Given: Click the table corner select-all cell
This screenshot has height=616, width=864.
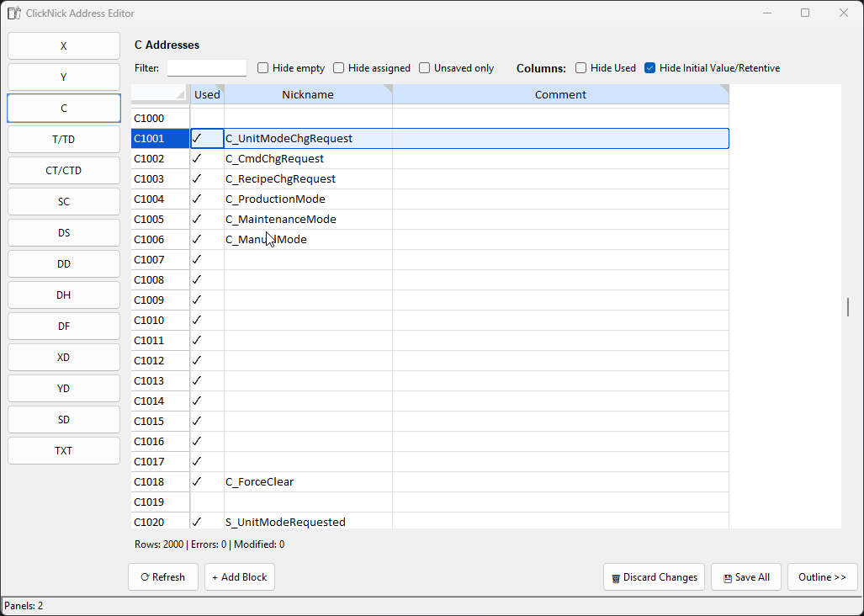Looking at the screenshot, I should tap(161, 94).
